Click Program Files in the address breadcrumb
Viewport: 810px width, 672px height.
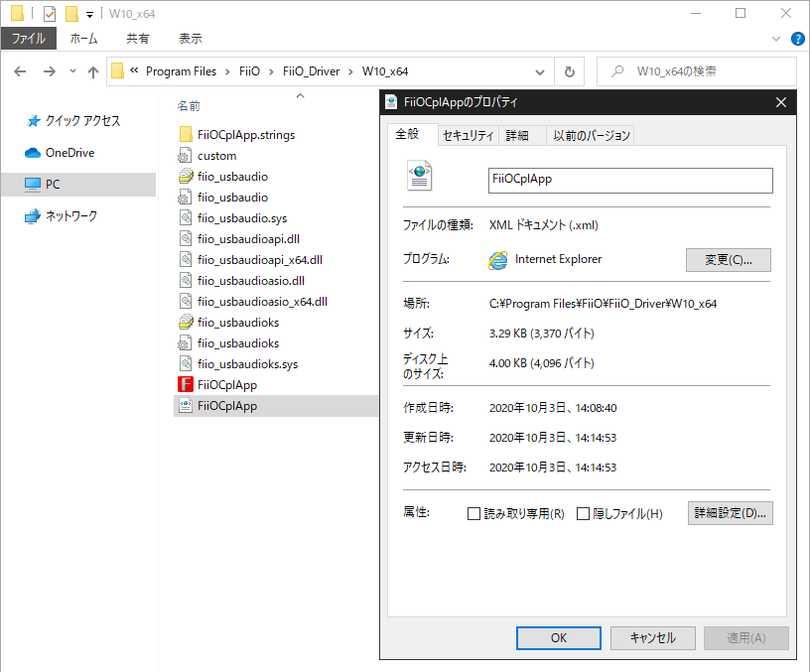click(182, 71)
